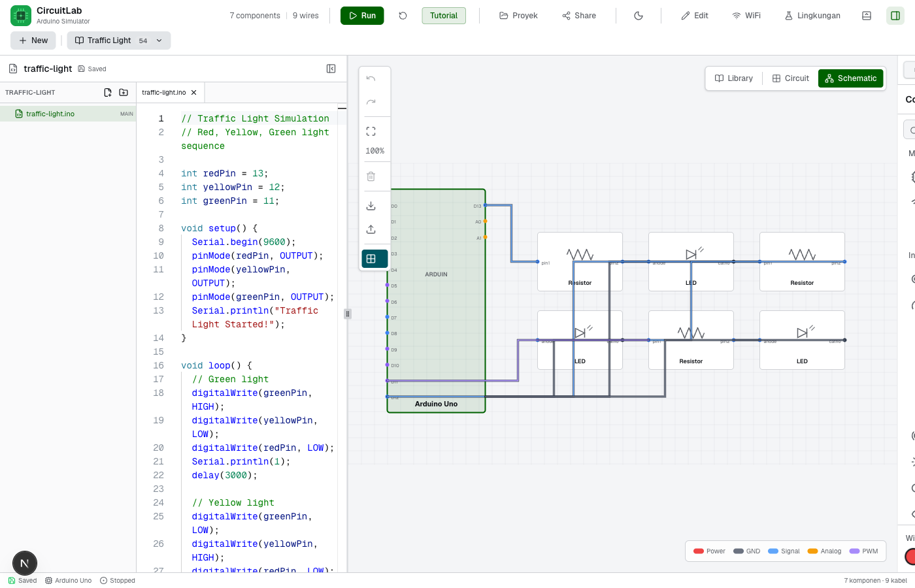The width and height of the screenshot is (915, 588).
Task: Reset the simulation with the restart icon
Action: point(403,16)
